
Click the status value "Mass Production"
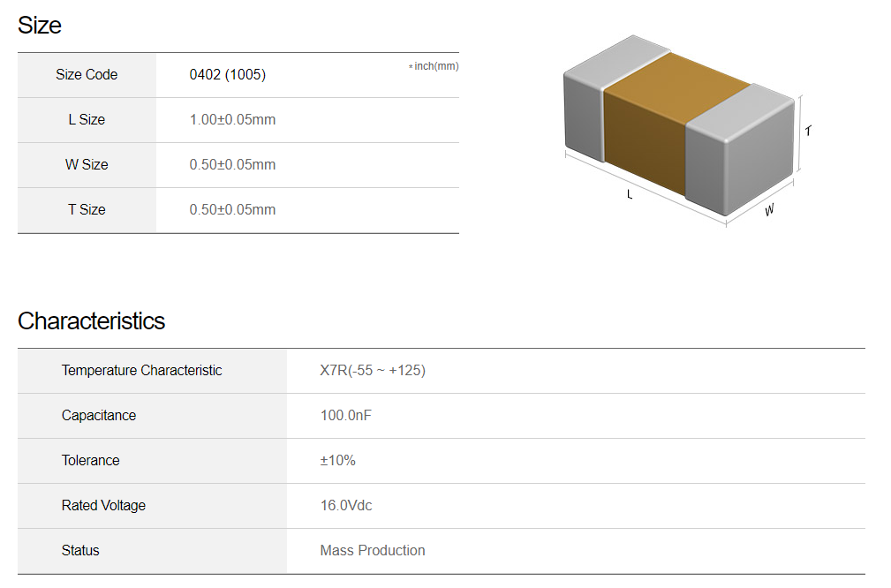click(373, 551)
